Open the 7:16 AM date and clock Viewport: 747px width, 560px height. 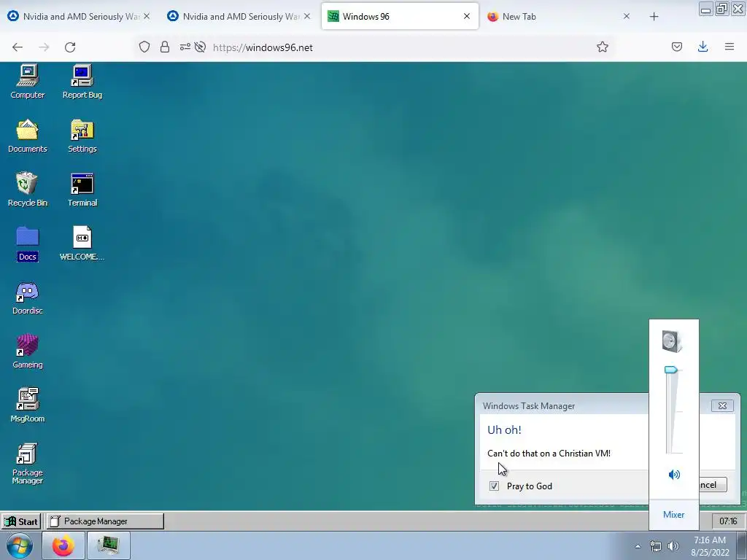point(710,546)
